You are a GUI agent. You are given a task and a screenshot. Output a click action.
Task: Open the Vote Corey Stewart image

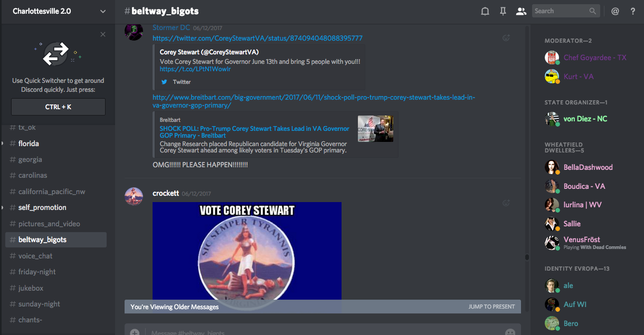(247, 251)
